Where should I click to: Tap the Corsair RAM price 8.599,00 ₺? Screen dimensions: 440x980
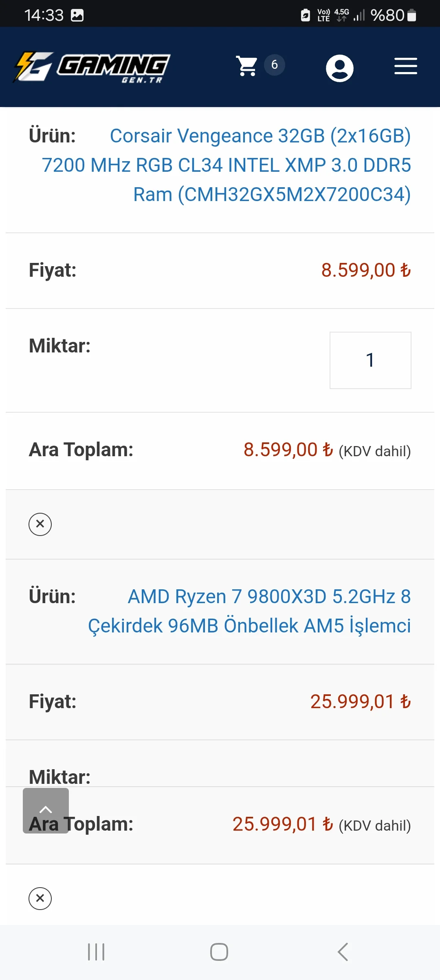[365, 270]
